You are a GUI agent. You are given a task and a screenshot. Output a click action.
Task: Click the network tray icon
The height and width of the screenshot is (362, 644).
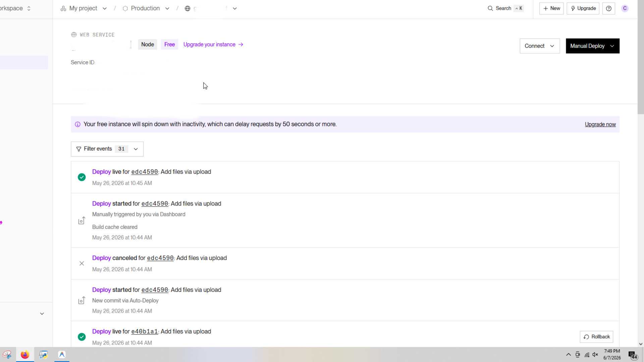(587, 355)
